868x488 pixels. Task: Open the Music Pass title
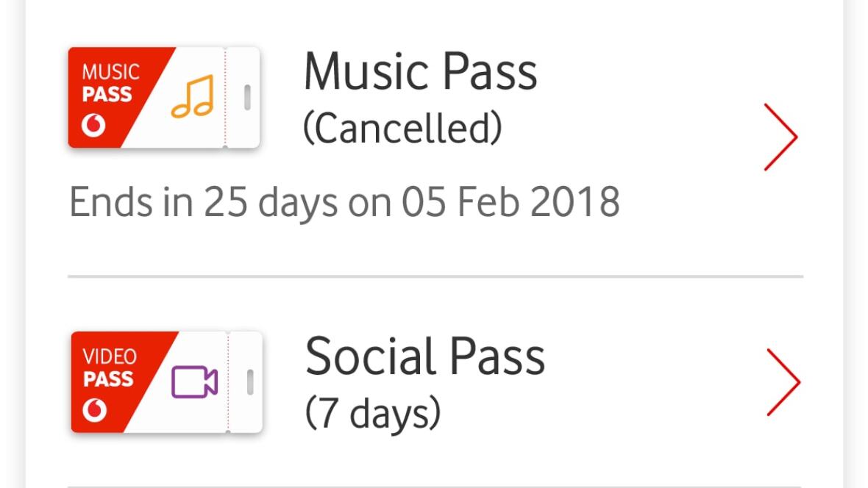pos(420,72)
